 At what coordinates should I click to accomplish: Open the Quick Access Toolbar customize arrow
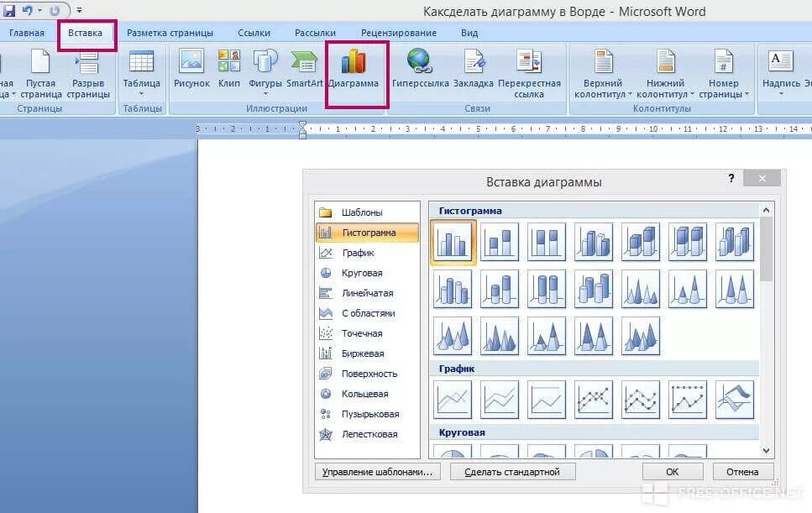pyautogui.click(x=79, y=10)
